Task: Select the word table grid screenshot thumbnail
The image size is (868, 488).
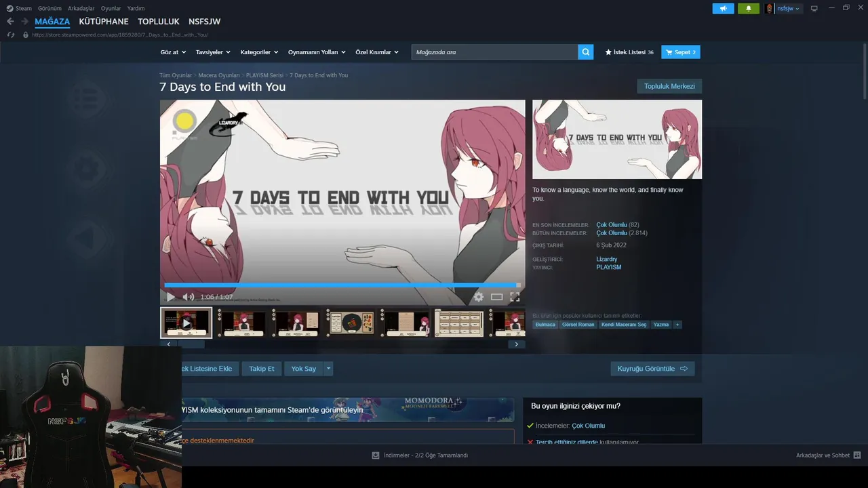Action: click(x=459, y=323)
